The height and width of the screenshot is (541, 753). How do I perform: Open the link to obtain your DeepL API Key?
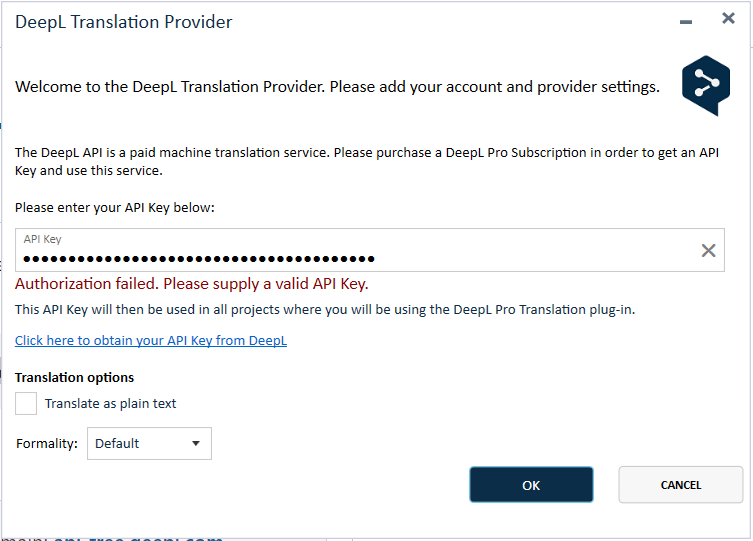[151, 341]
